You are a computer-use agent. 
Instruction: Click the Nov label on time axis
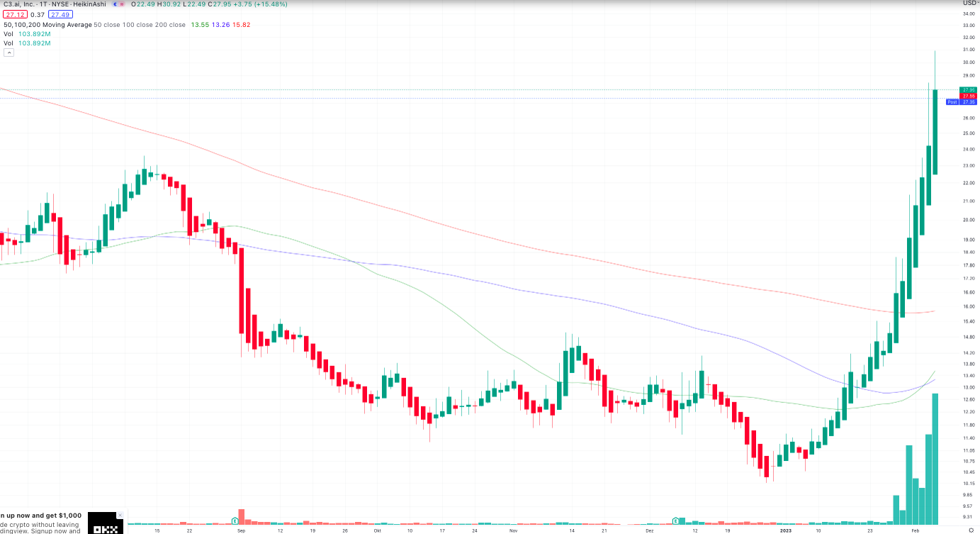click(x=513, y=530)
